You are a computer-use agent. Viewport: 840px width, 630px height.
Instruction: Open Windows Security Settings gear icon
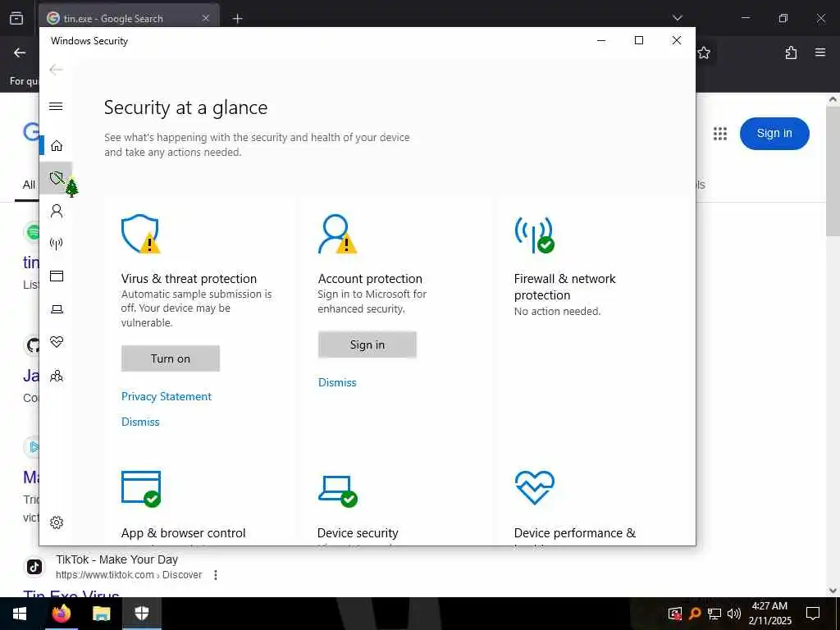pos(57,523)
